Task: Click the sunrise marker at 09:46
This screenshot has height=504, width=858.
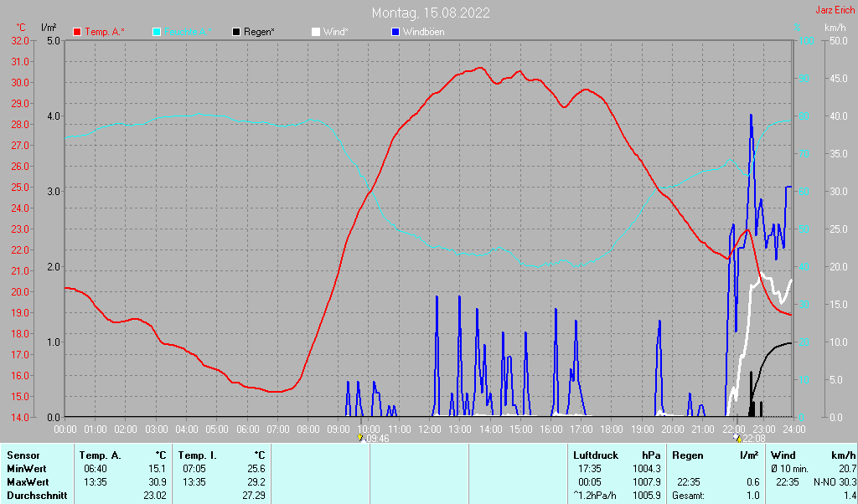Action: tap(361, 438)
